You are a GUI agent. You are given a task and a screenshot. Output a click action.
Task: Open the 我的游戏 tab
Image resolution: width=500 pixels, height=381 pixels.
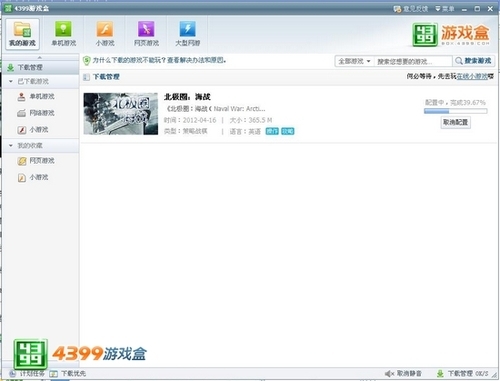tap(22, 34)
